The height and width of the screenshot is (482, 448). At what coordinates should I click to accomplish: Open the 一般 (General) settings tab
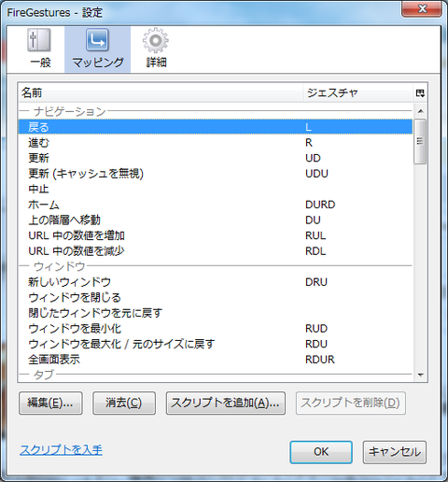[x=40, y=50]
